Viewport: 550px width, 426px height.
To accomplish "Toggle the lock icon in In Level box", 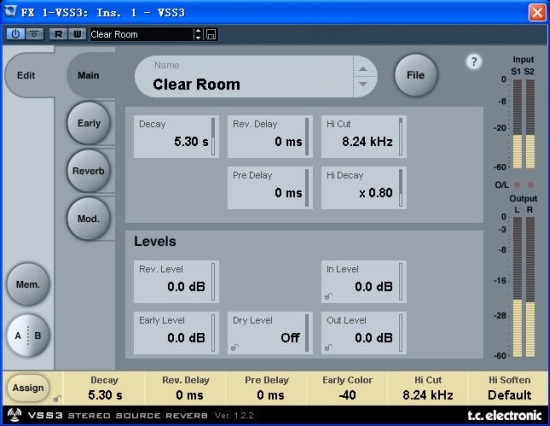I will coord(328,296).
